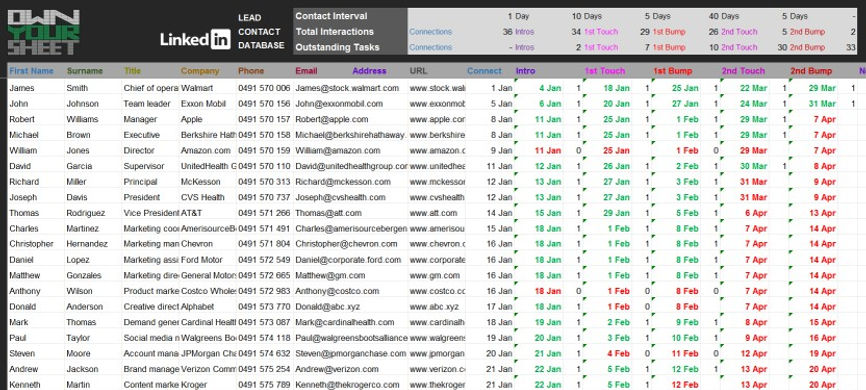Select the Intro column header
The height and width of the screenshot is (390, 866).
click(x=525, y=71)
